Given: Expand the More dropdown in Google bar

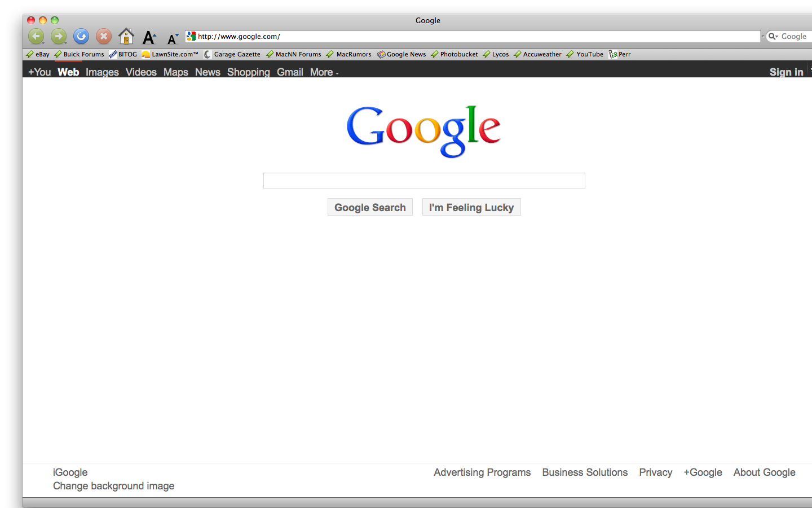Looking at the screenshot, I should (324, 72).
